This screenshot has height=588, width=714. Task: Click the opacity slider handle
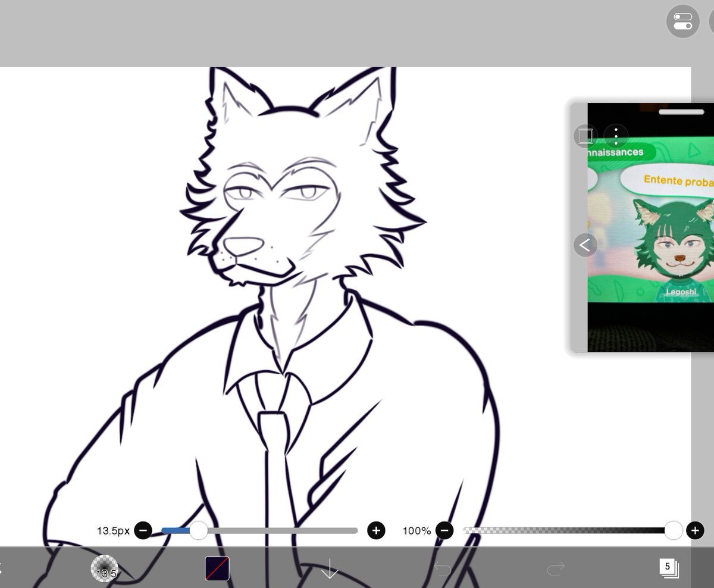[674, 530]
